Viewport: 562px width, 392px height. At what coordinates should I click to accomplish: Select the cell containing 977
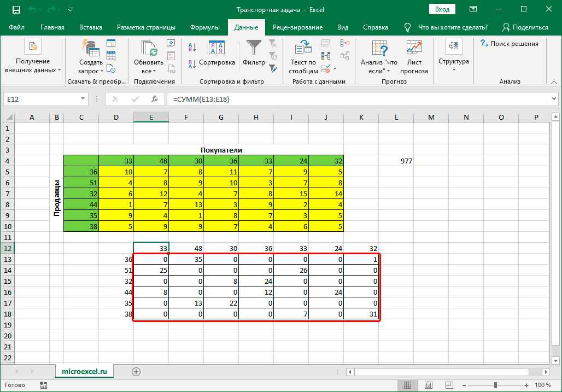point(396,161)
